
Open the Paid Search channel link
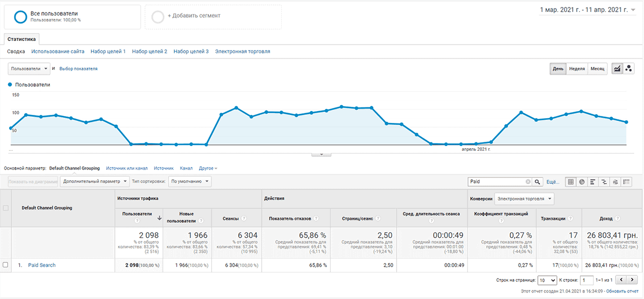pos(41,265)
